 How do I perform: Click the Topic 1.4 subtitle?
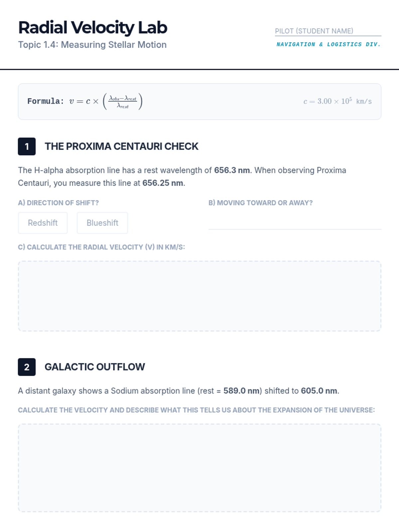click(92, 45)
